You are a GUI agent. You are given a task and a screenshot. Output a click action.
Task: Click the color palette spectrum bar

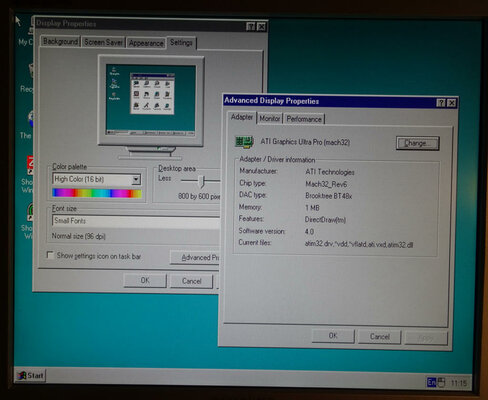click(97, 193)
